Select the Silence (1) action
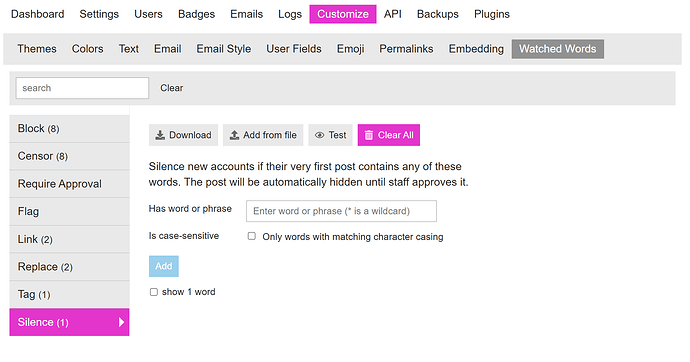The image size is (690, 362). (x=70, y=322)
